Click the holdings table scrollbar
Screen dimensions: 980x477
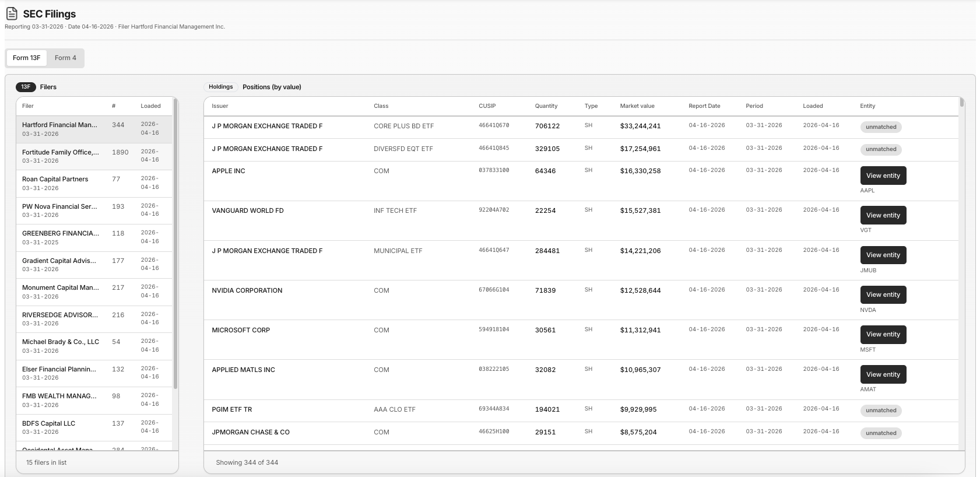coord(961,103)
